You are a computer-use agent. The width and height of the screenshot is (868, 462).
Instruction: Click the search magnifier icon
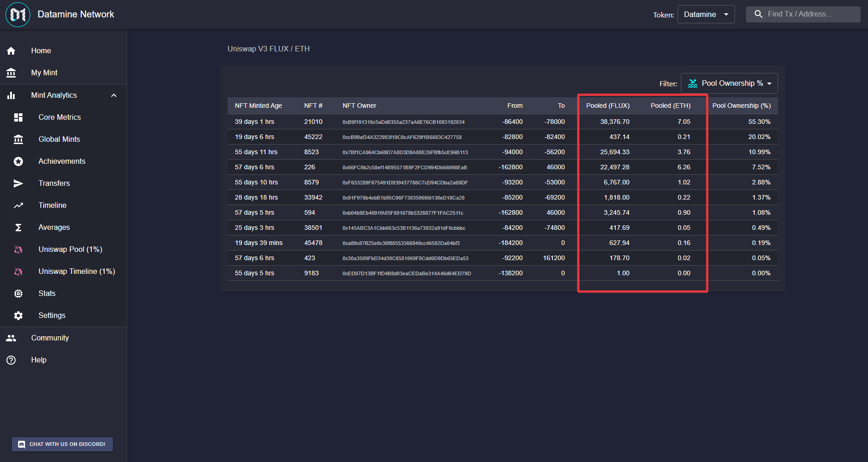758,14
